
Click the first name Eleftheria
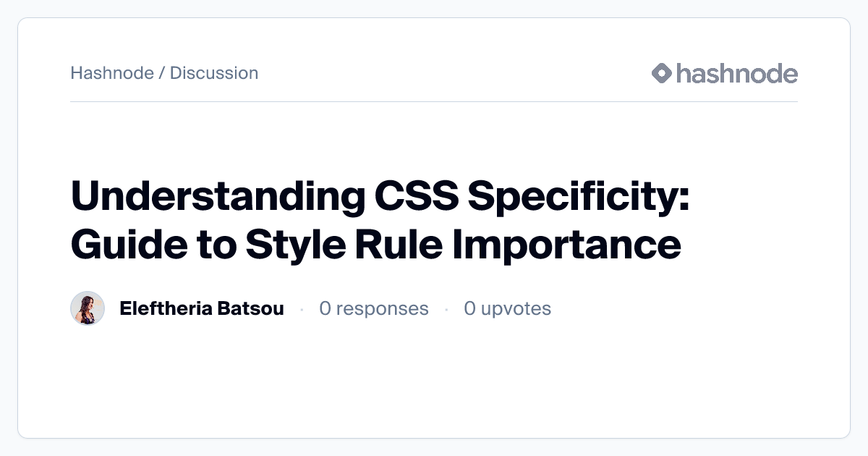point(166,309)
